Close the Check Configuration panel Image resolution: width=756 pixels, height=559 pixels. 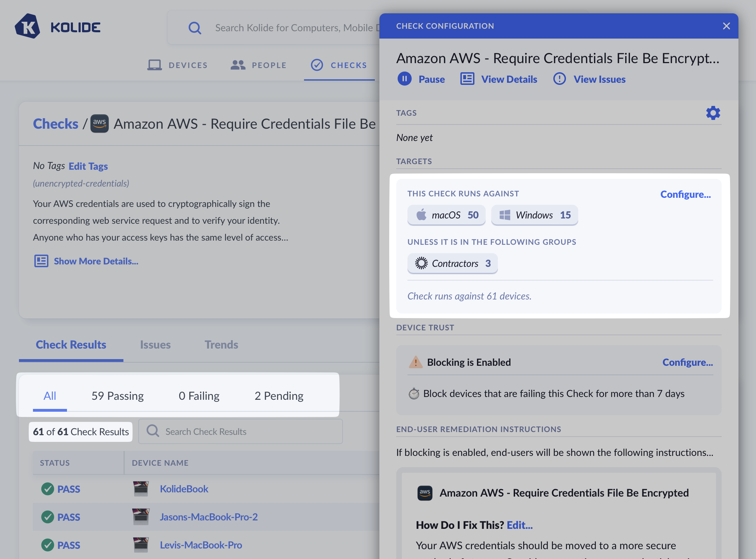726,26
